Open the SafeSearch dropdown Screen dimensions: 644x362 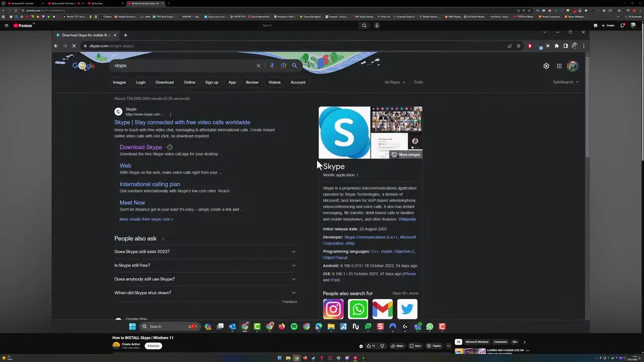566,82
